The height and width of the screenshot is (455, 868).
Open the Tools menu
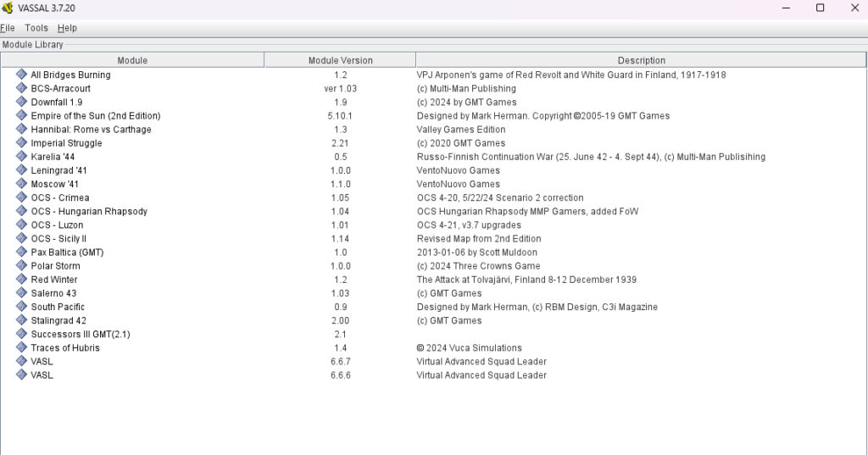36,28
